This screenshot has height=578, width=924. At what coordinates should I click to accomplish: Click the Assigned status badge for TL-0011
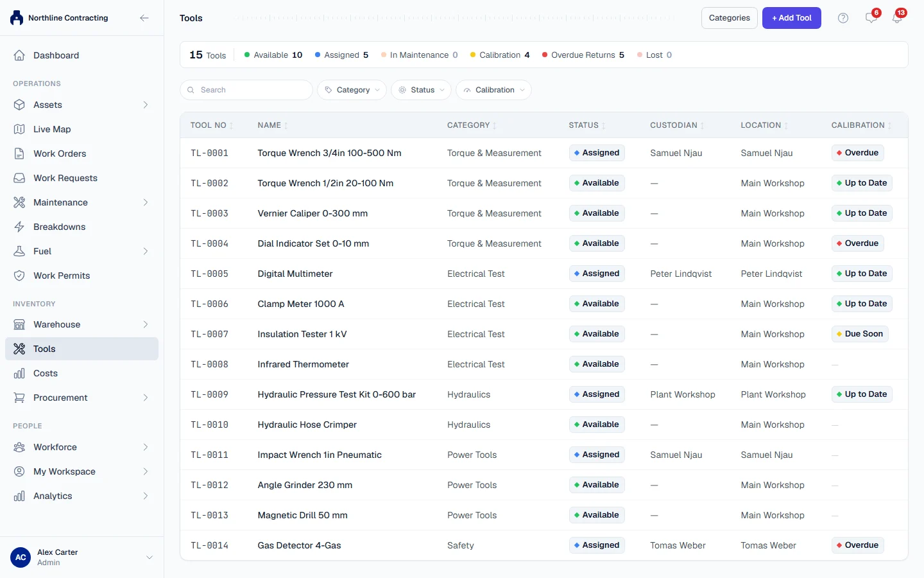pyautogui.click(x=597, y=455)
